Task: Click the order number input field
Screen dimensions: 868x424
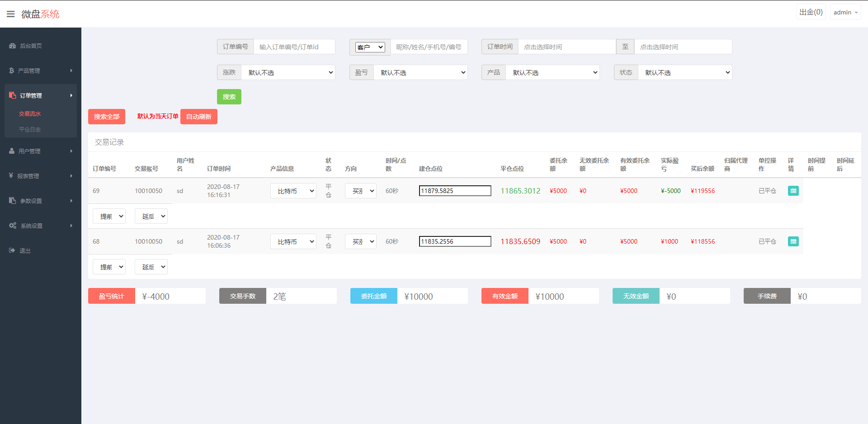Action: (x=294, y=47)
